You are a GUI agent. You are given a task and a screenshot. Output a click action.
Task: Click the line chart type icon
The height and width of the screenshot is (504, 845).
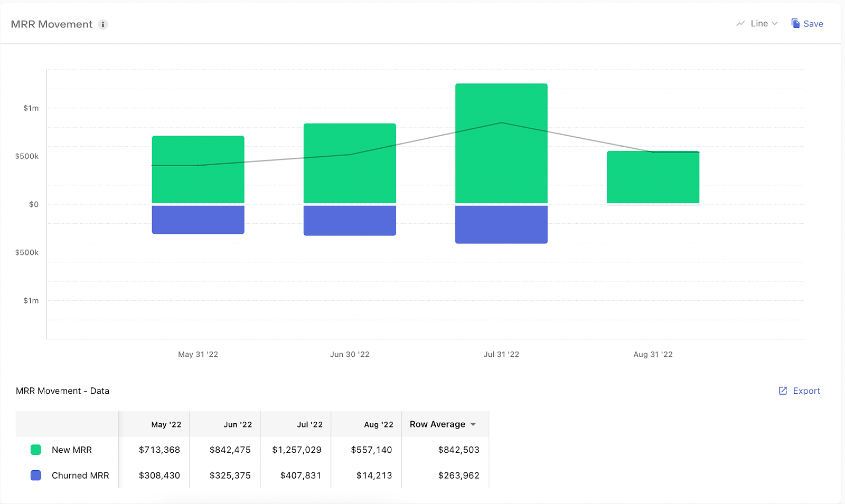740,24
